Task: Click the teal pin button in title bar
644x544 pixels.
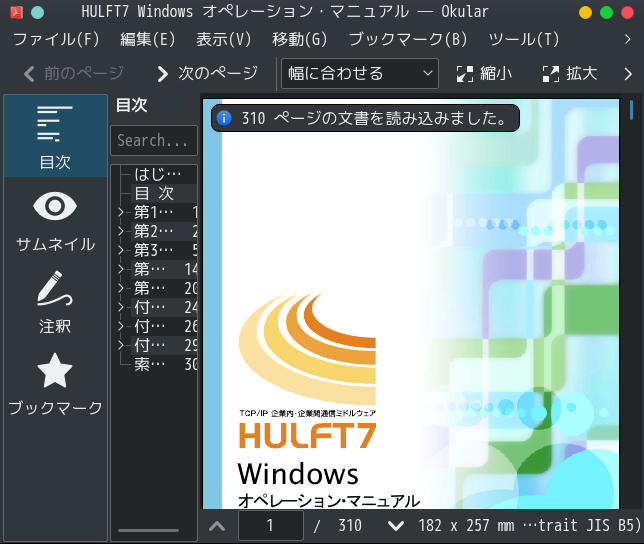Action: [x=37, y=12]
